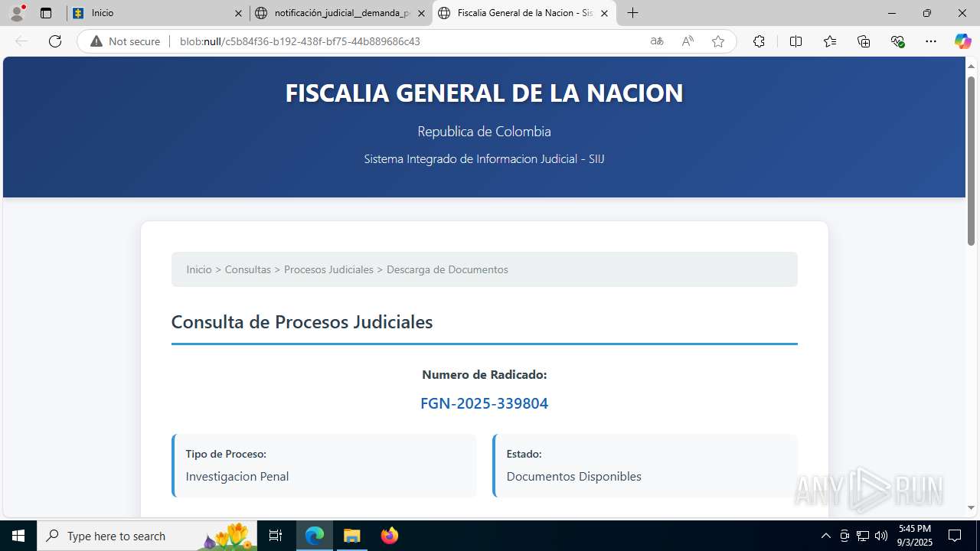Open Task View on the taskbar
Screen dimensions: 980x551
point(276,536)
